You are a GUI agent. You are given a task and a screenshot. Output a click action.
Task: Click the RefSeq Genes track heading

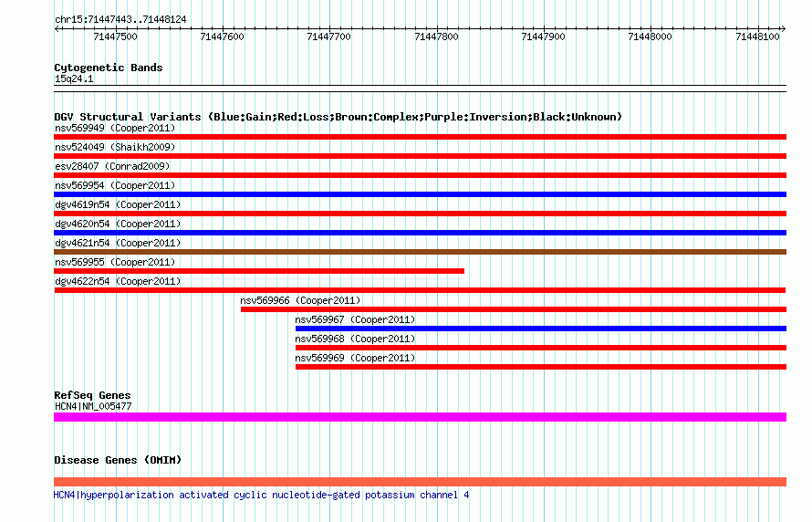[92, 395]
